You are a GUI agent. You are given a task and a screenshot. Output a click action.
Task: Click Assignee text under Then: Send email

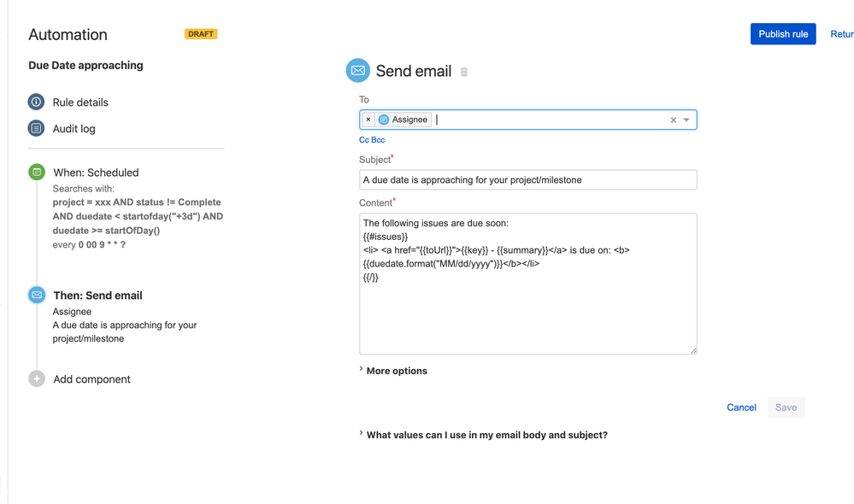(72, 312)
